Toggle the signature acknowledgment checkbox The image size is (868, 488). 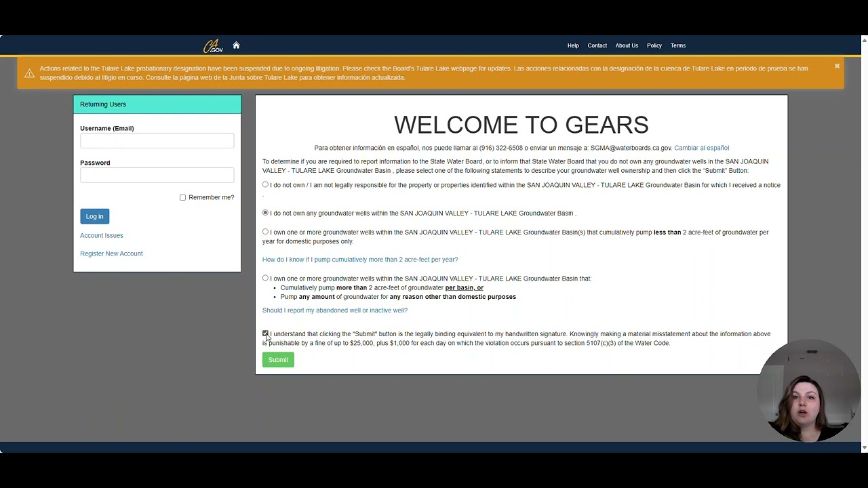coord(265,333)
